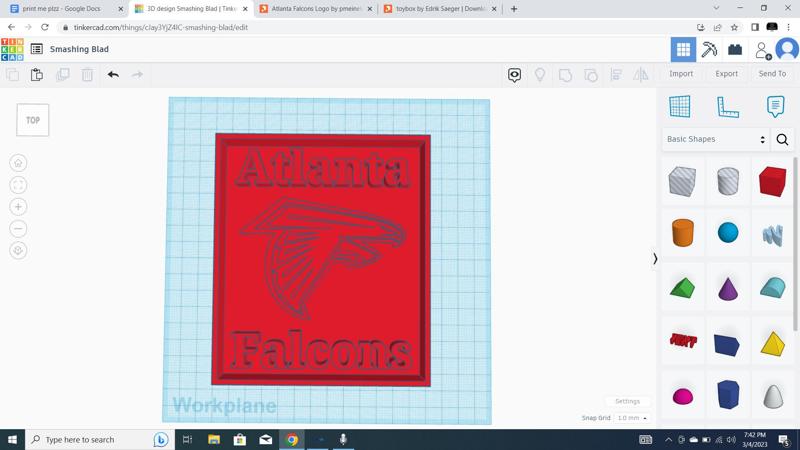Click the Align tool icon
Viewport: 800px width, 450px height.
pos(616,75)
